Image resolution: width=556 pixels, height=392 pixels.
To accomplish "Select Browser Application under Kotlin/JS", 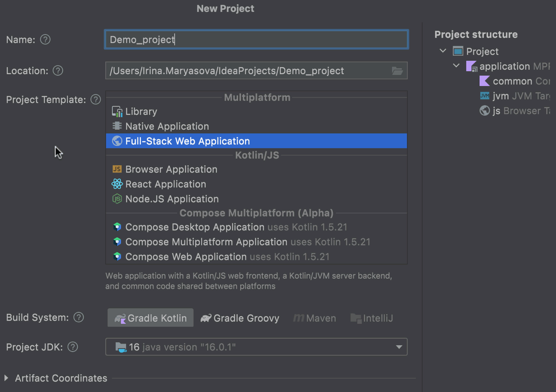I will [x=171, y=169].
